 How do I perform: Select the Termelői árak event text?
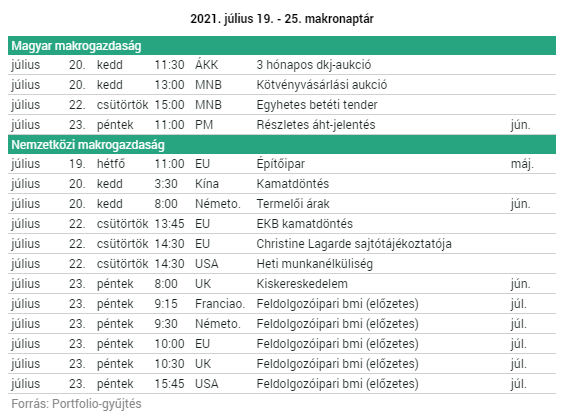coord(293,204)
